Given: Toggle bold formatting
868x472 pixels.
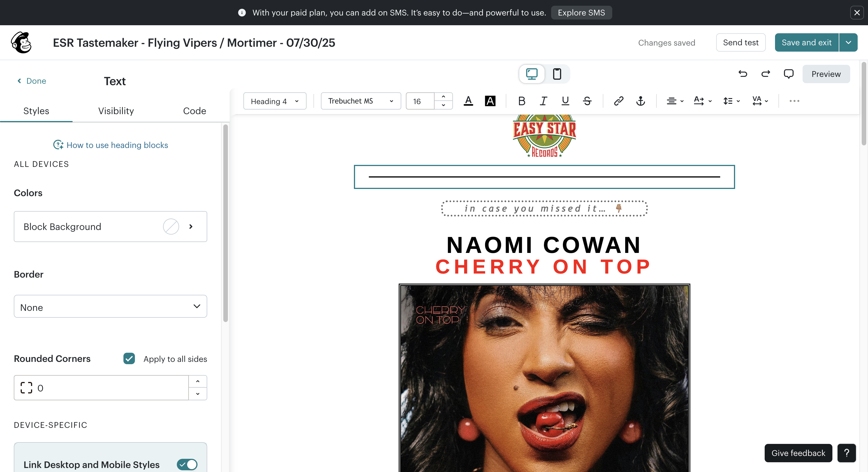Looking at the screenshot, I should click(522, 101).
